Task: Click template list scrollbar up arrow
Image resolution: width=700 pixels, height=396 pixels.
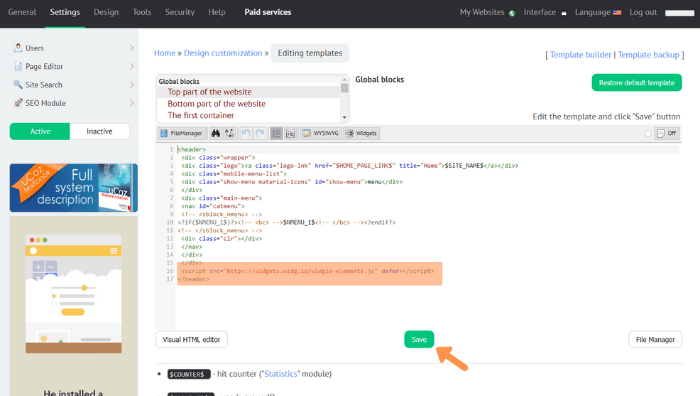Action: click(x=344, y=79)
